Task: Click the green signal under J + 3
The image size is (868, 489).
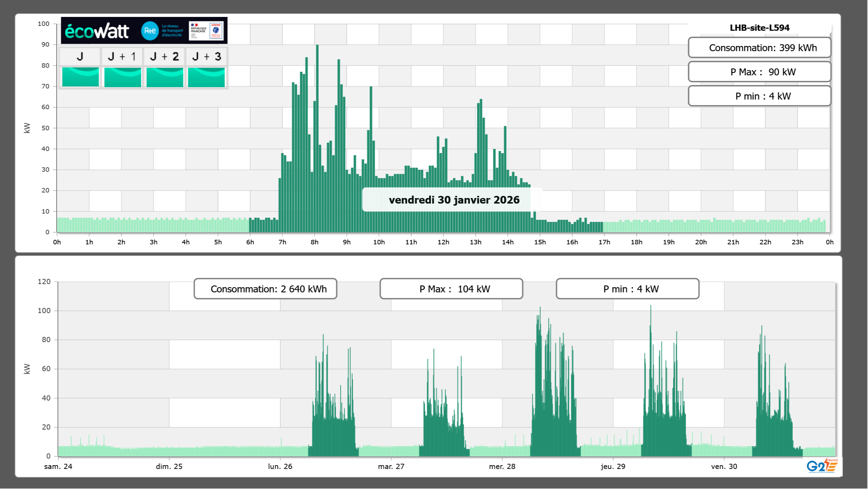Action: point(206,77)
